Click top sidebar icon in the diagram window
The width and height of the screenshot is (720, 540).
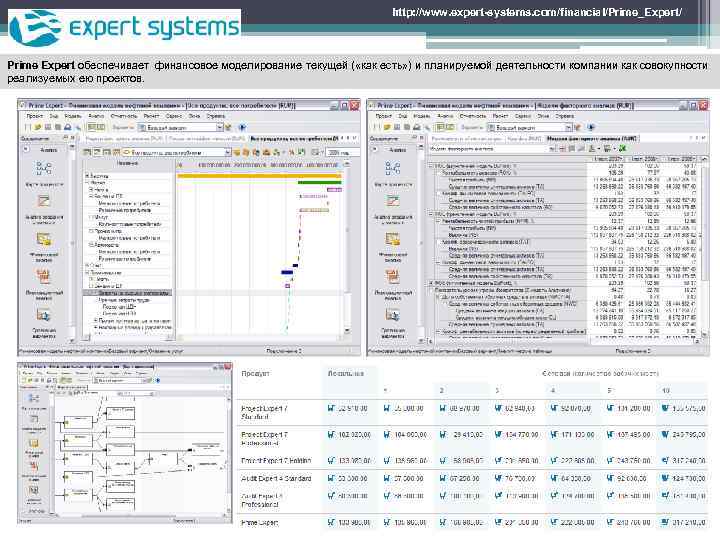tap(34, 399)
